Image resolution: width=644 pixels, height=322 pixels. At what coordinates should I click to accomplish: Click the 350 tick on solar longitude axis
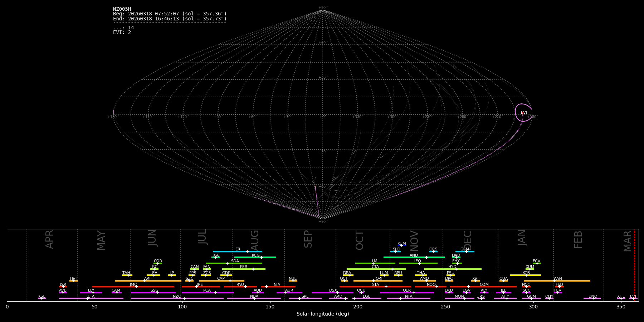tap(621, 307)
